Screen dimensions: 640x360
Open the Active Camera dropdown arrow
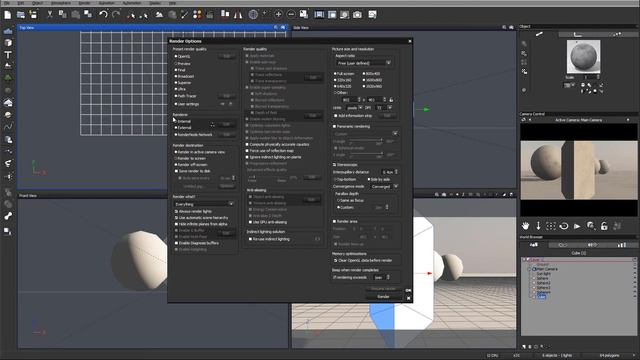point(628,120)
